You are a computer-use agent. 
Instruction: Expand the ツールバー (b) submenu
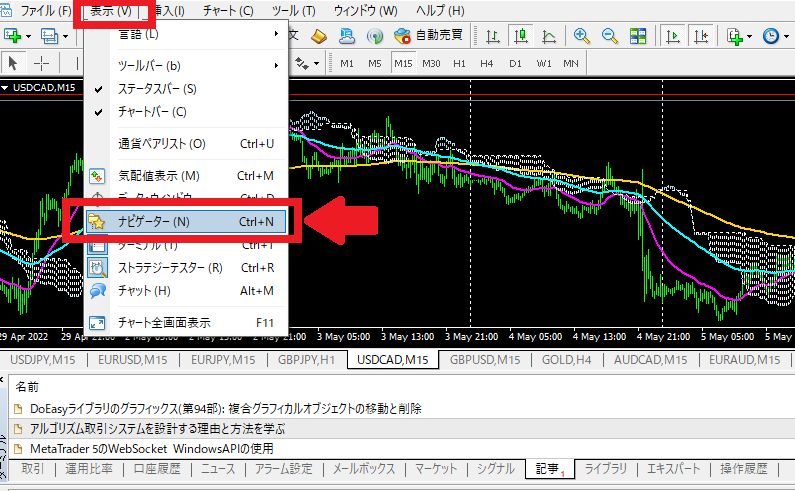pyautogui.click(x=186, y=65)
